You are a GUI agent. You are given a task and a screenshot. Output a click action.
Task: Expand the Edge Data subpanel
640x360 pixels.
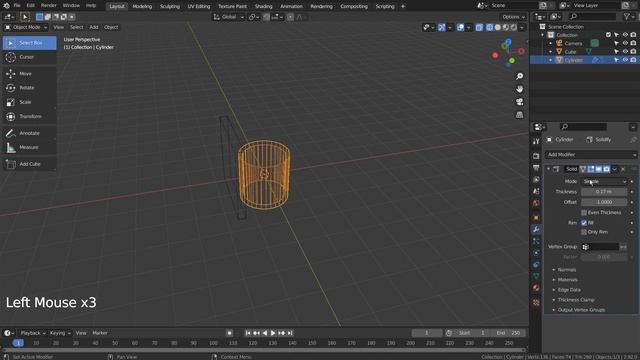tap(569, 290)
